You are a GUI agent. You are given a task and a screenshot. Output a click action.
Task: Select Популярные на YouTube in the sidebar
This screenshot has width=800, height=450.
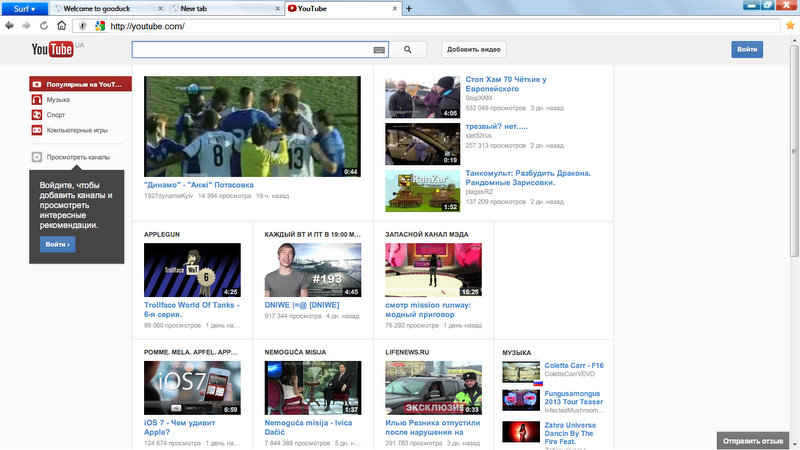click(x=80, y=84)
